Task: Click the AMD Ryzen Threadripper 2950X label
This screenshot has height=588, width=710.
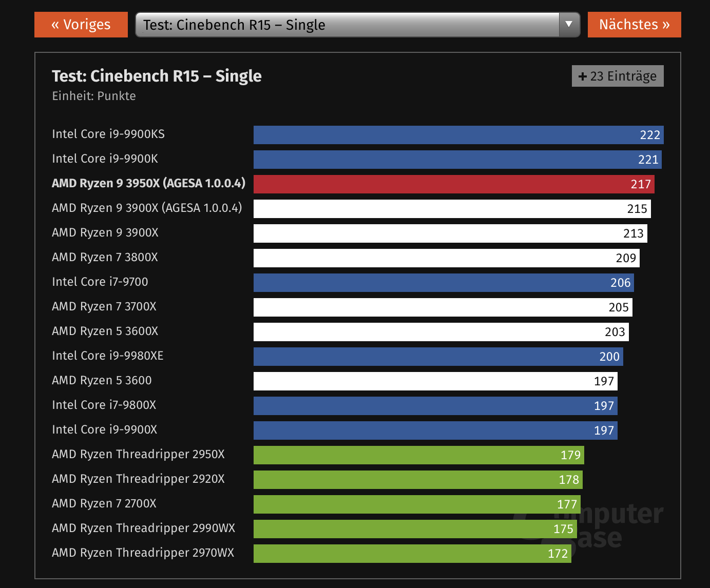Action: 138,454
